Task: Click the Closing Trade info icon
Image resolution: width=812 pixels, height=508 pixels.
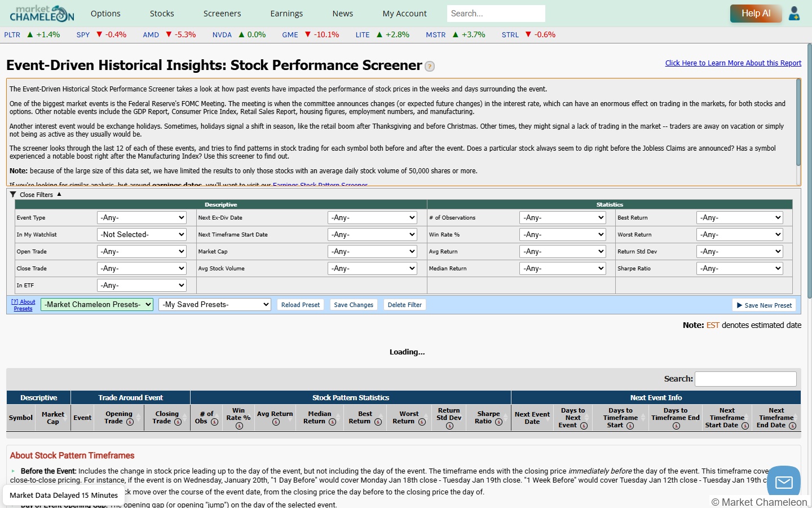Action: [178, 422]
